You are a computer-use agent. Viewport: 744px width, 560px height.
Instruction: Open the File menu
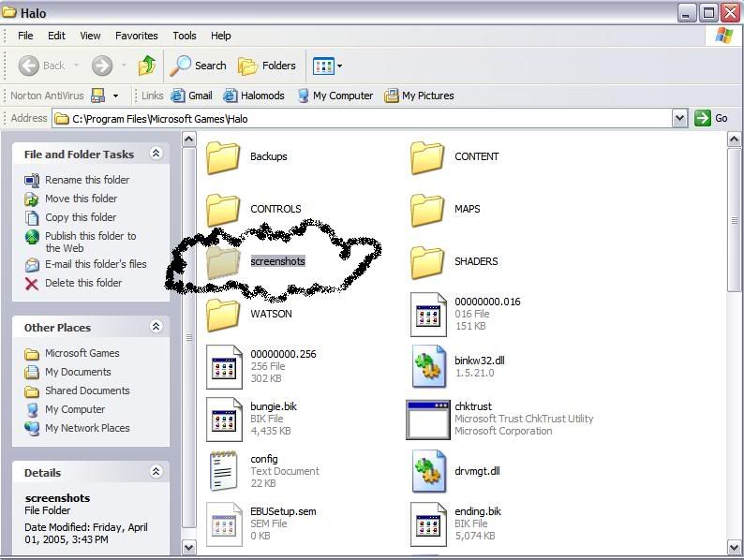tap(25, 36)
